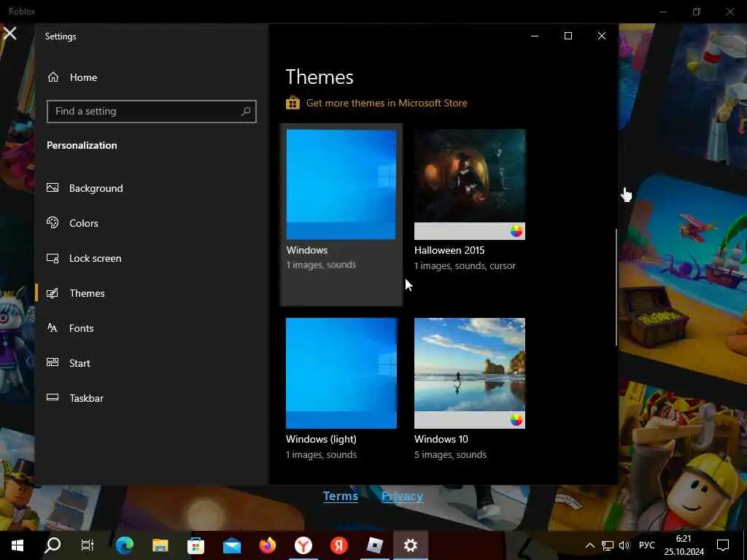This screenshot has width=747, height=560.
Task: Launch Microsoft Edge from taskbar
Action: [x=124, y=545]
